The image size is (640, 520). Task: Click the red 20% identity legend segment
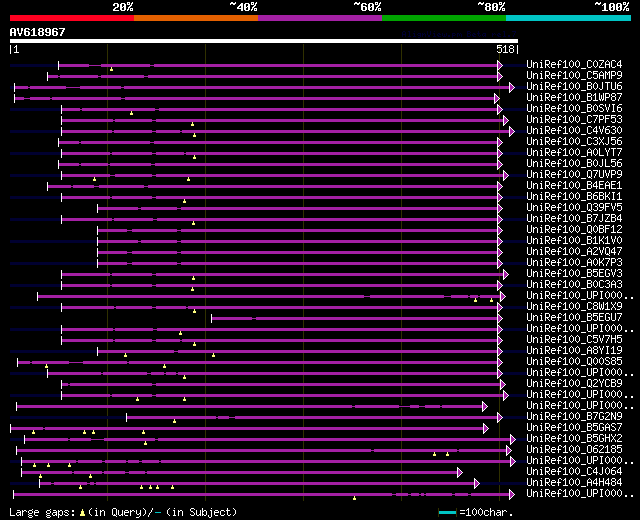coord(72,18)
